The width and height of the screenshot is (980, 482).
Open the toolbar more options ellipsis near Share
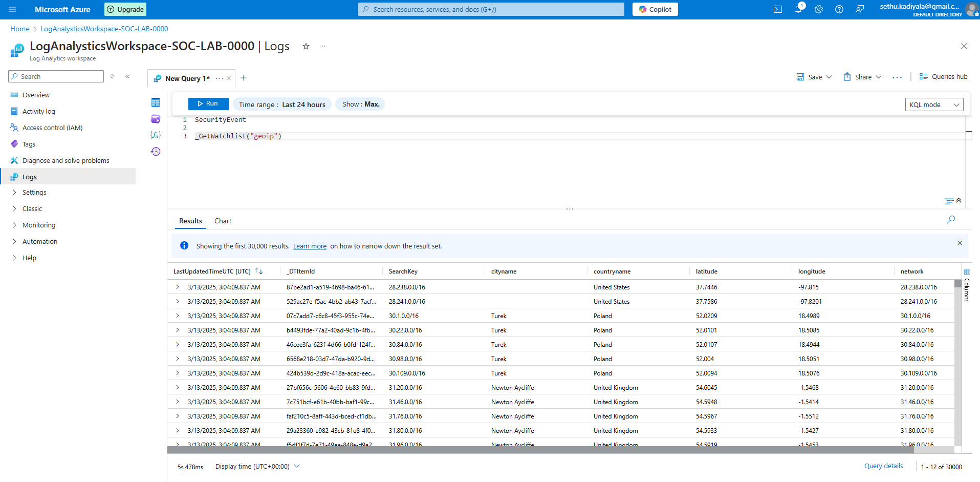pos(897,77)
